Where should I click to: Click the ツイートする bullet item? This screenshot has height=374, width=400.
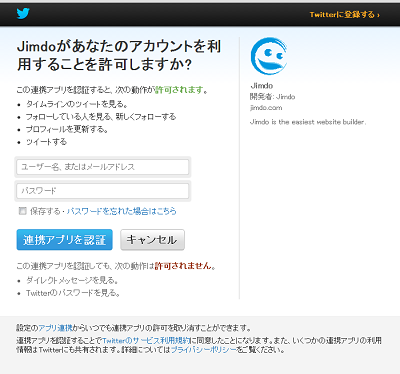click(x=46, y=142)
